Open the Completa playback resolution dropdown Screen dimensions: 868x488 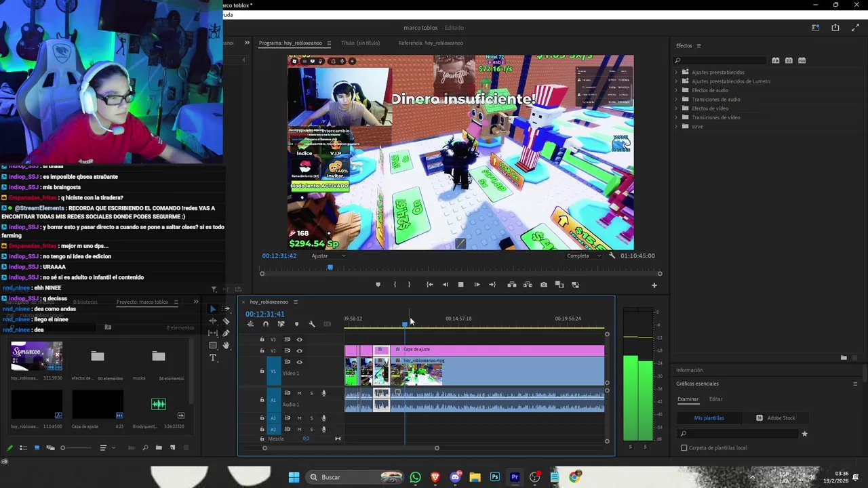pyautogui.click(x=583, y=256)
